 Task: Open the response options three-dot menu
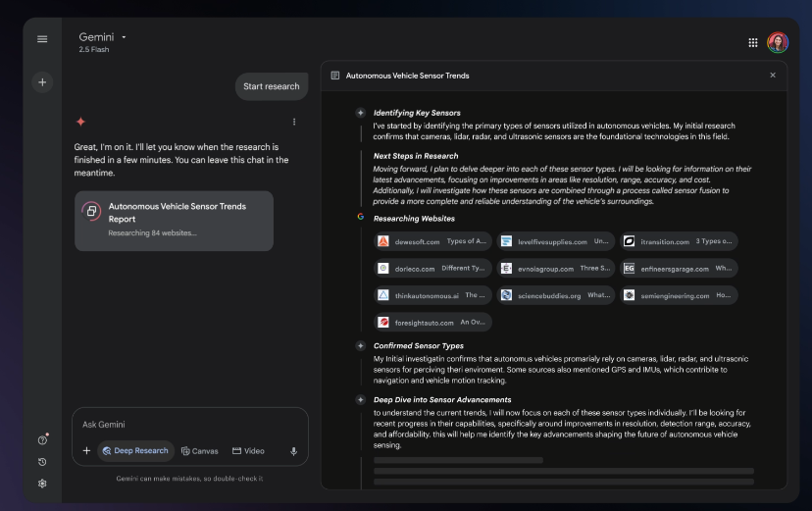tap(294, 122)
